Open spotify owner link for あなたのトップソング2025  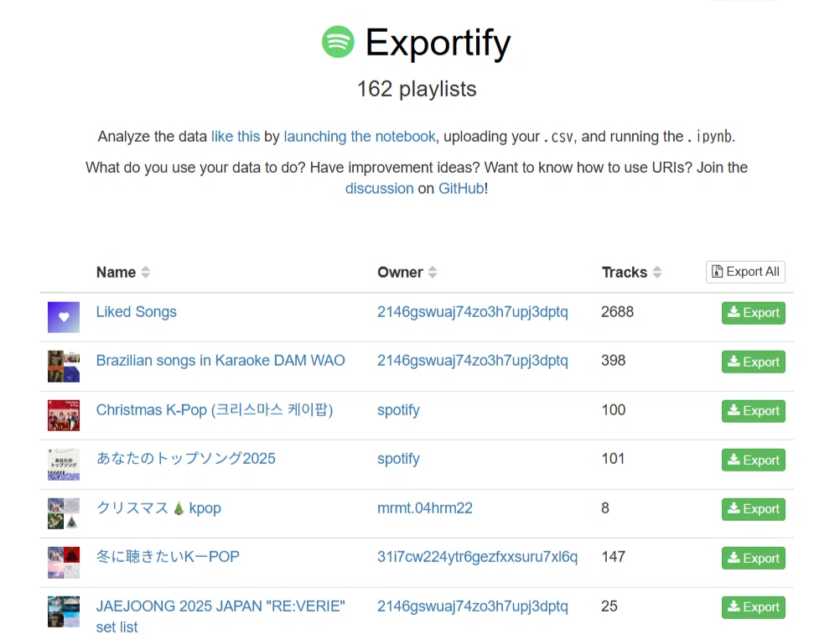[x=398, y=459]
